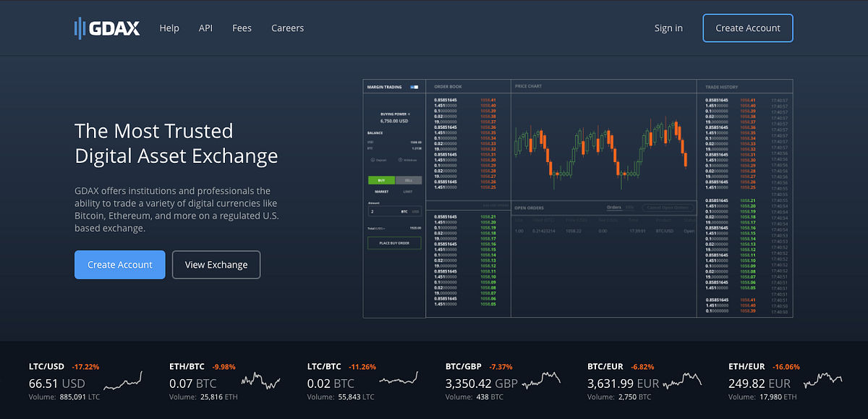Click the Deposit icon under Balance

(x=373, y=160)
